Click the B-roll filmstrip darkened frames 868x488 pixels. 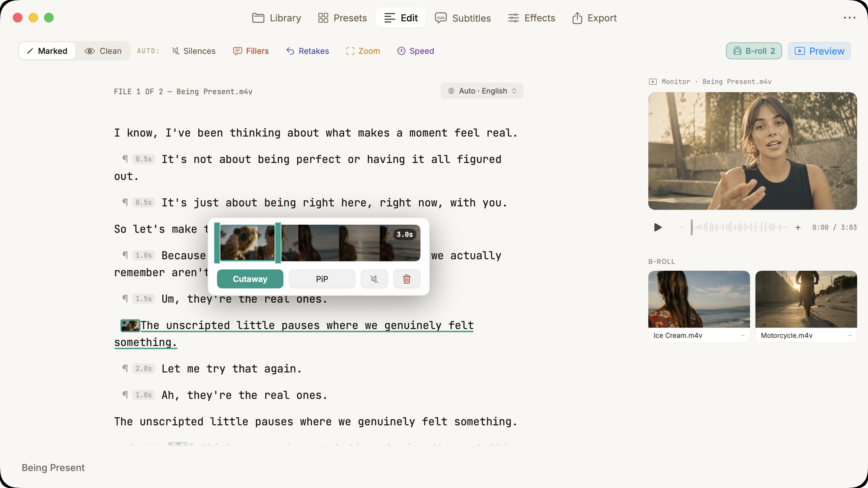(x=351, y=243)
